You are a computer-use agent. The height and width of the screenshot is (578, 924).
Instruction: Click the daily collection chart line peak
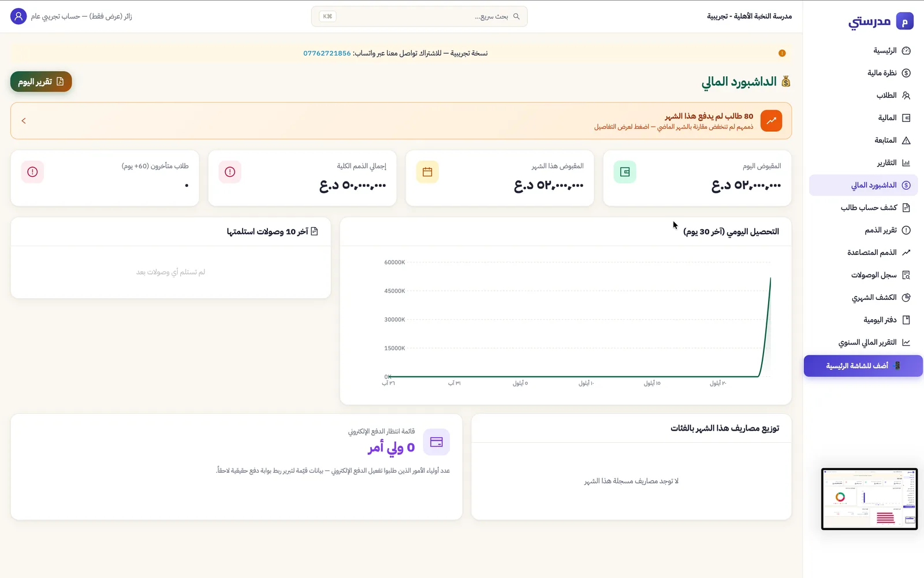(770, 279)
